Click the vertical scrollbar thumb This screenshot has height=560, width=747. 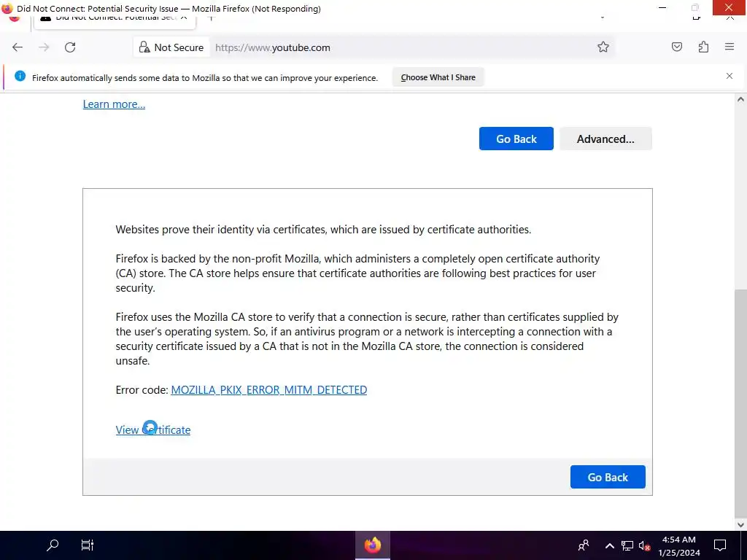click(740, 404)
